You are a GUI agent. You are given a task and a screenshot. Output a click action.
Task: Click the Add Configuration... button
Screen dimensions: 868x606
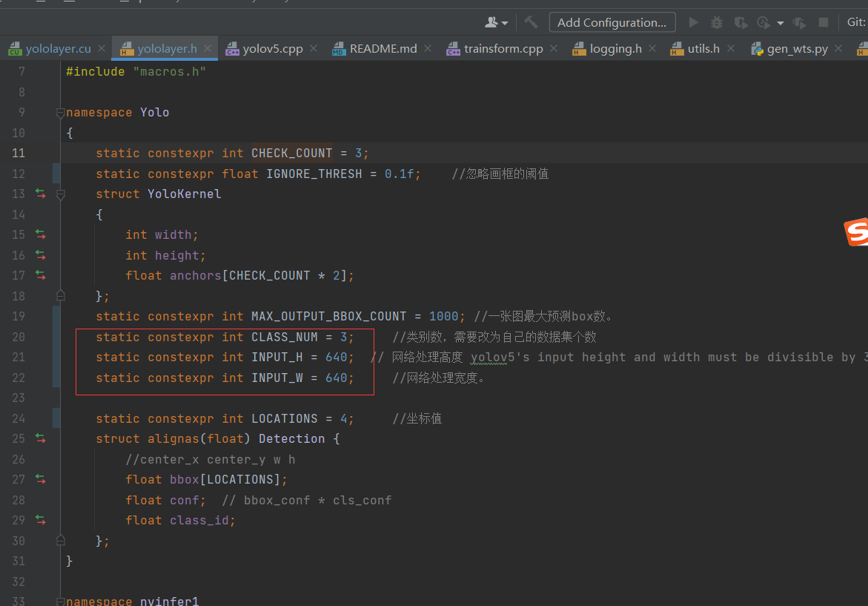click(612, 22)
